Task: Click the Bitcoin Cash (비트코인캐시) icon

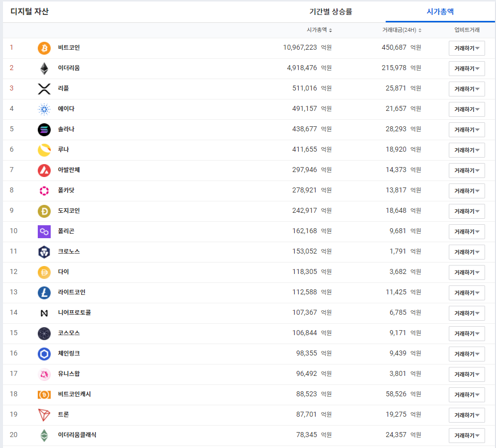Action: coord(44,395)
